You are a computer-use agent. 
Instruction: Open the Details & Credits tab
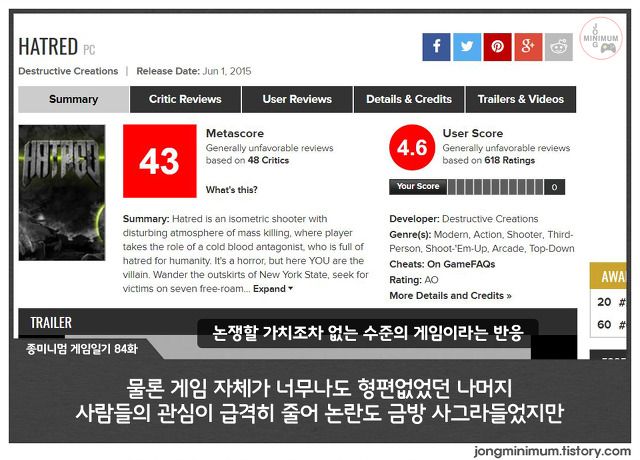(409, 99)
